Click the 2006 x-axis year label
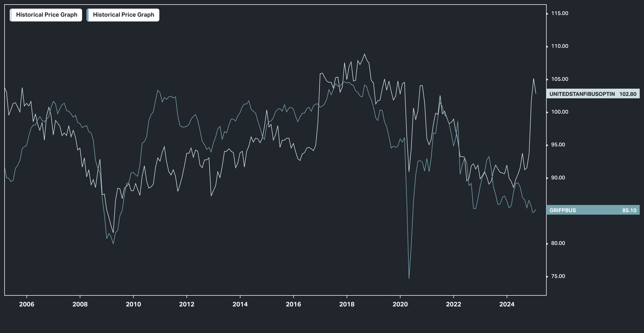The height and width of the screenshot is (333, 644). click(x=27, y=304)
